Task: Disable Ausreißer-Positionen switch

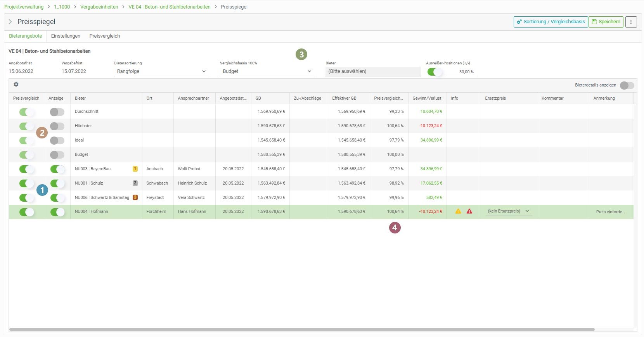Action: pos(435,72)
